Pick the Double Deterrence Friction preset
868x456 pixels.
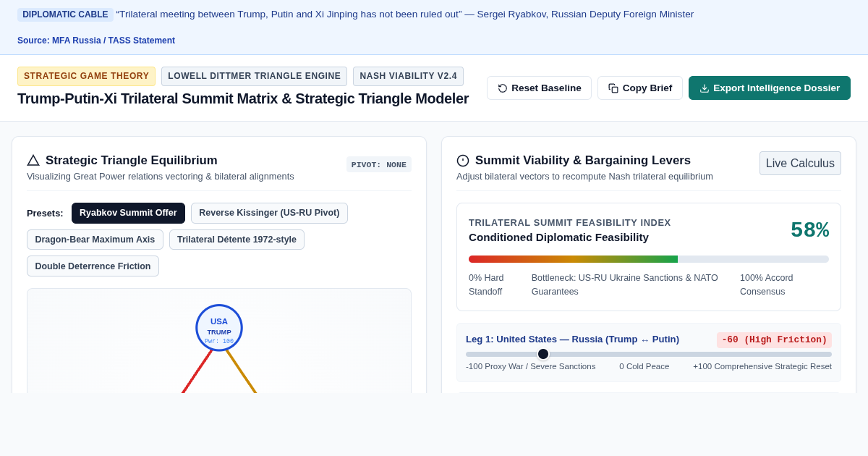93,266
